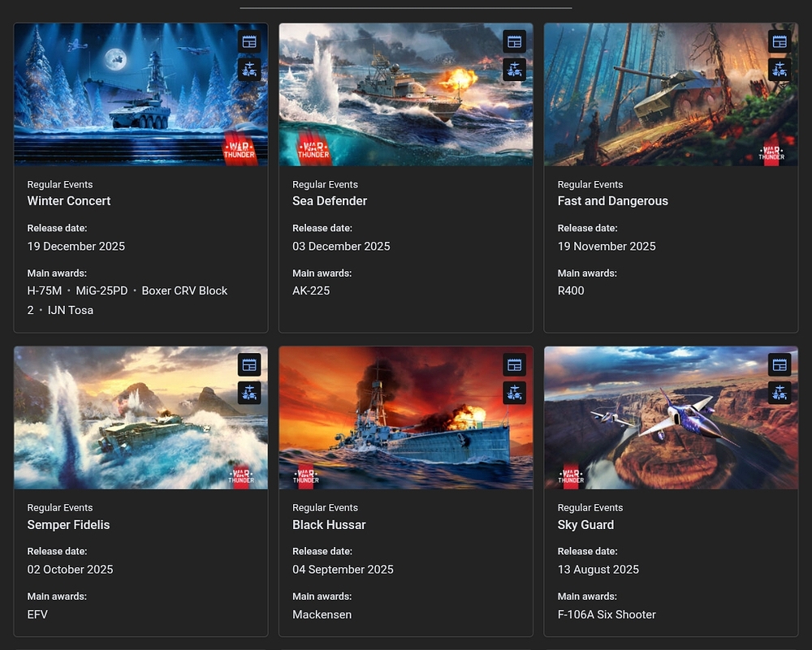Image resolution: width=812 pixels, height=650 pixels.
Task: Open the news article icon on Winter Concert
Action: click(x=249, y=41)
